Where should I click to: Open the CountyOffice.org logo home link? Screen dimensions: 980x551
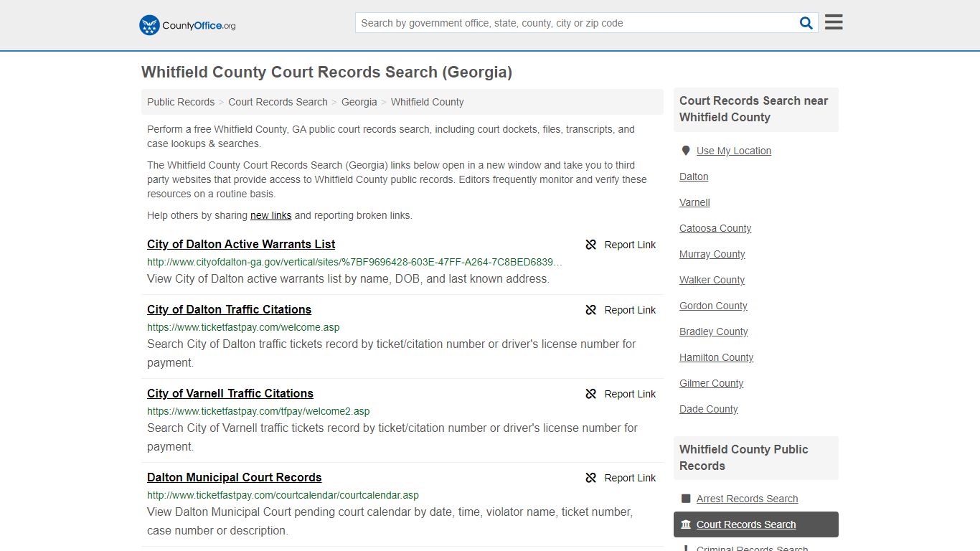(x=187, y=25)
